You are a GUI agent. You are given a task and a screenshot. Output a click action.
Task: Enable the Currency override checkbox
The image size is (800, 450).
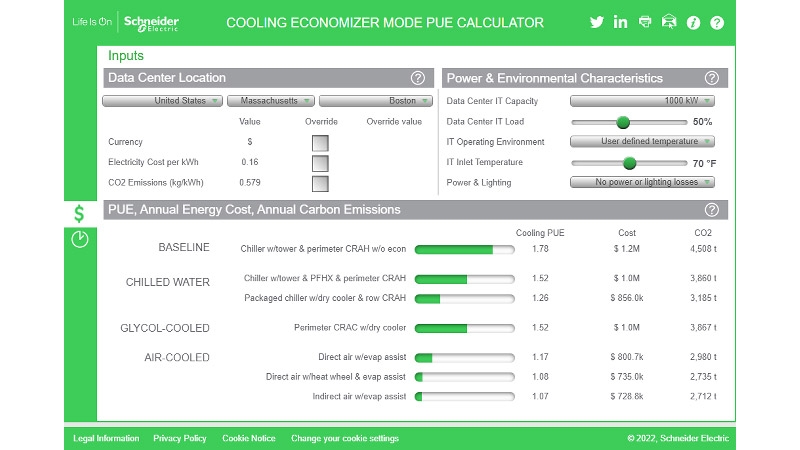click(x=320, y=142)
